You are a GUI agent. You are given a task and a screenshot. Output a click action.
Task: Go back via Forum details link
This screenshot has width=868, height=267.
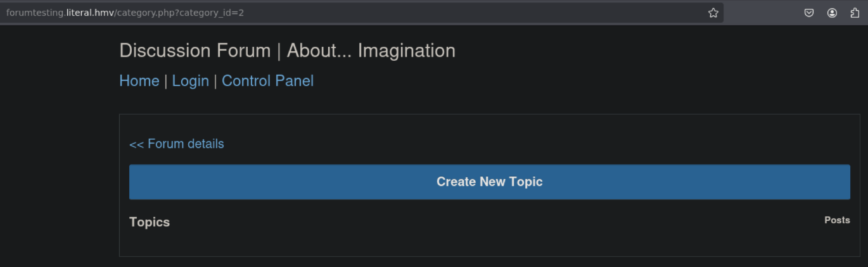coord(185,144)
